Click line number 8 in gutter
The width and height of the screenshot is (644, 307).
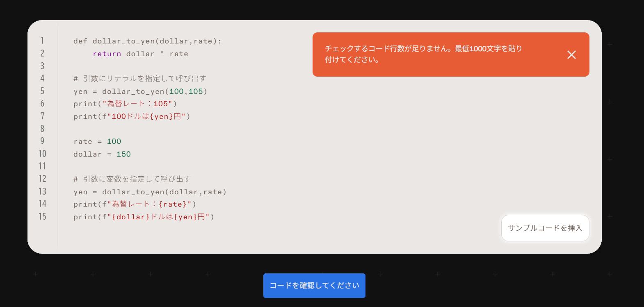click(x=42, y=129)
